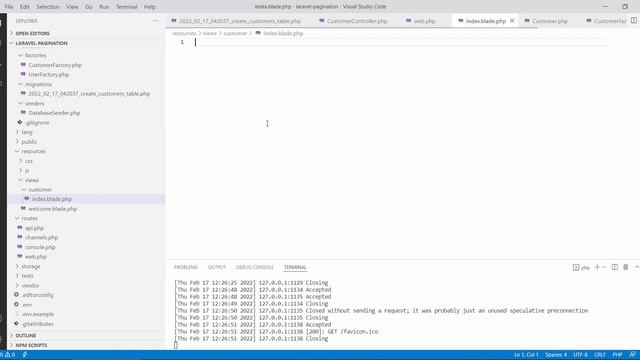The height and width of the screenshot is (360, 640).
Task: Open the Problems panel tab
Action: click(186, 267)
